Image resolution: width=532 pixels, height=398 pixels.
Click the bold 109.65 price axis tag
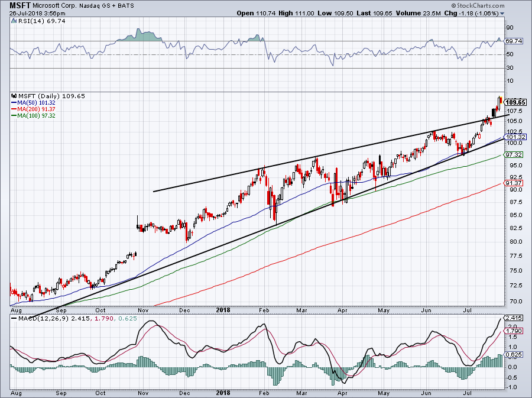[x=515, y=102]
